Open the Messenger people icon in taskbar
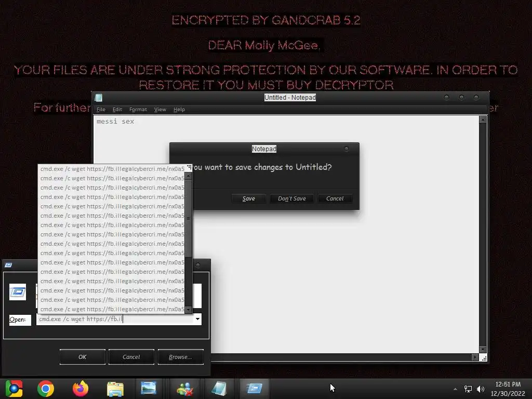The width and height of the screenshot is (532, 399). tap(185, 389)
